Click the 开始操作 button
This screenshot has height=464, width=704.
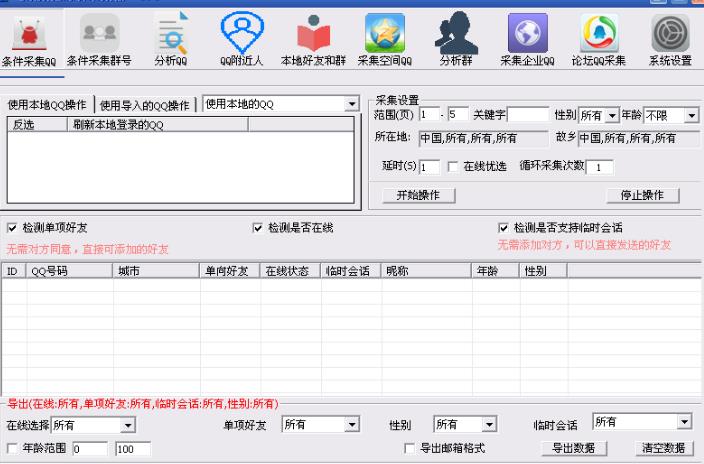click(x=418, y=195)
